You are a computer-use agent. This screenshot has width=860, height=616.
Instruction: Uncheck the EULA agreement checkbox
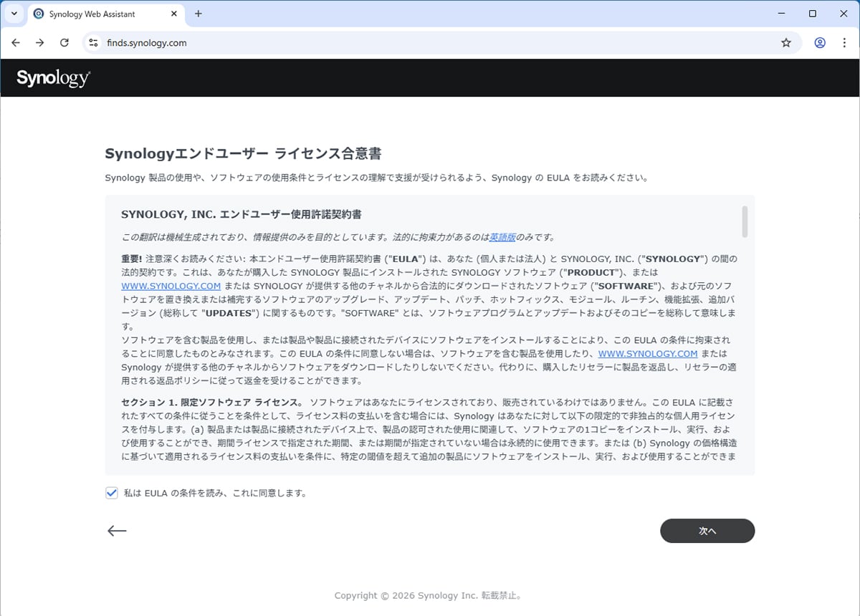point(112,493)
